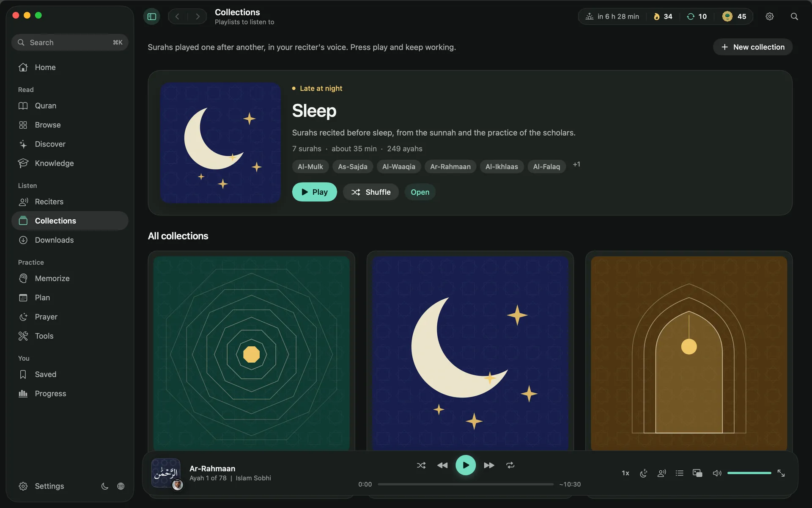Go forward with the right chevron
The image size is (812, 508).
[x=198, y=17]
